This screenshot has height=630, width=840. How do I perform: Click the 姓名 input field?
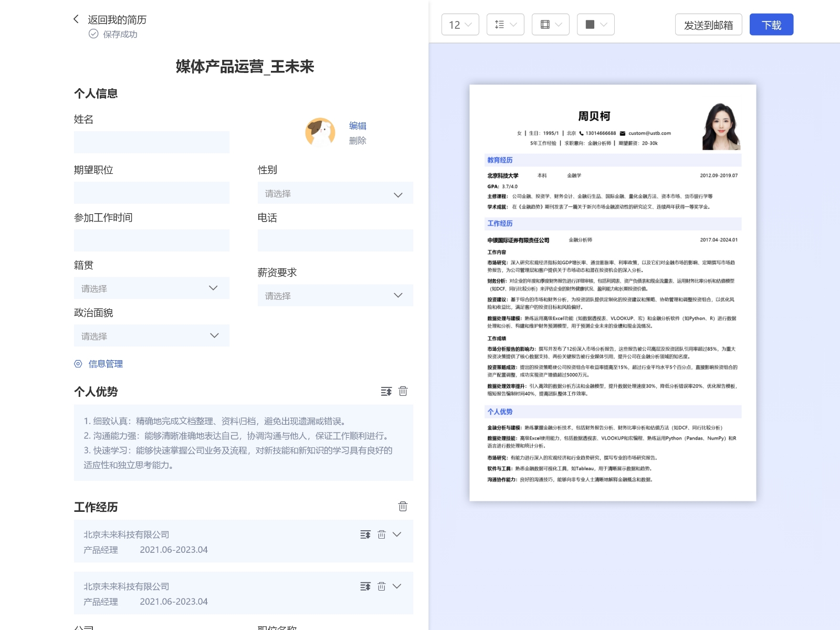pos(151,142)
